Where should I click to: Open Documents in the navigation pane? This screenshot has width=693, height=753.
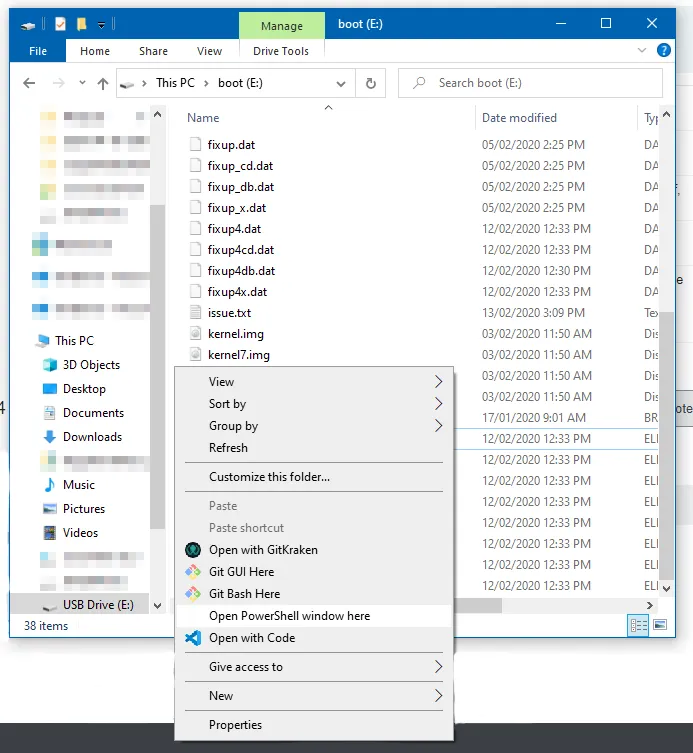pos(93,413)
